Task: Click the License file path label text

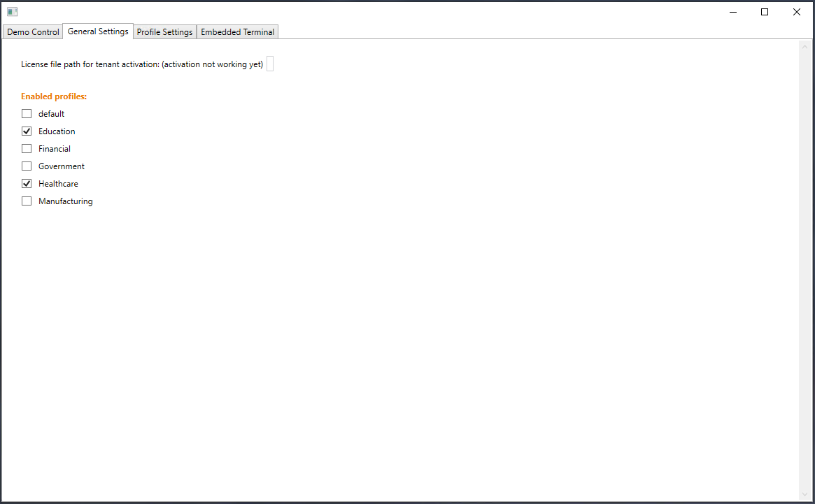Action: click(141, 64)
